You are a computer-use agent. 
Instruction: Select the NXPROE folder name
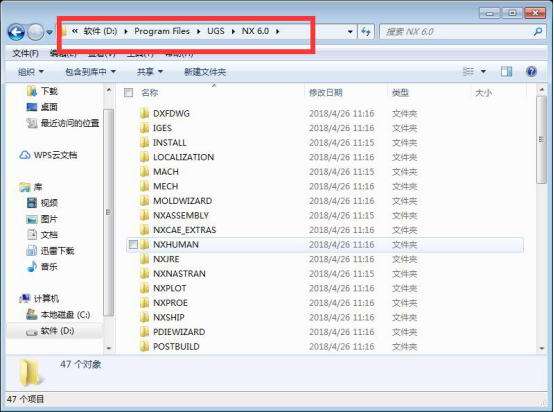(x=170, y=303)
